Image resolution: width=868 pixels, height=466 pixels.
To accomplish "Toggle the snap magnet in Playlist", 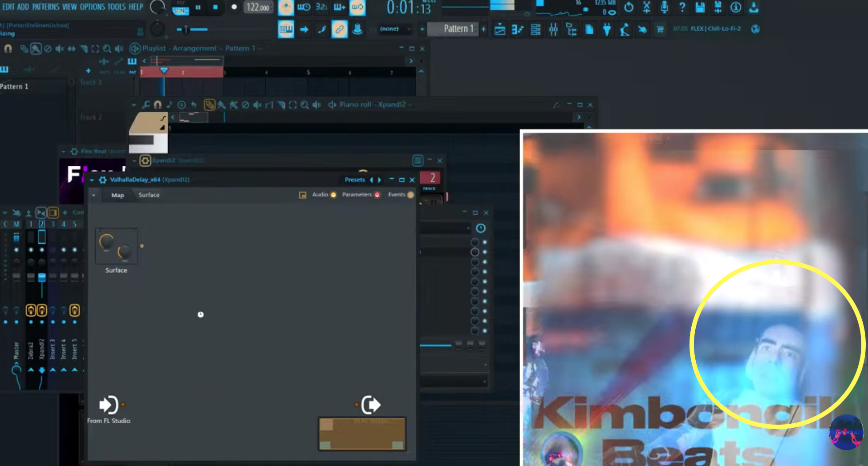I will click(8, 49).
